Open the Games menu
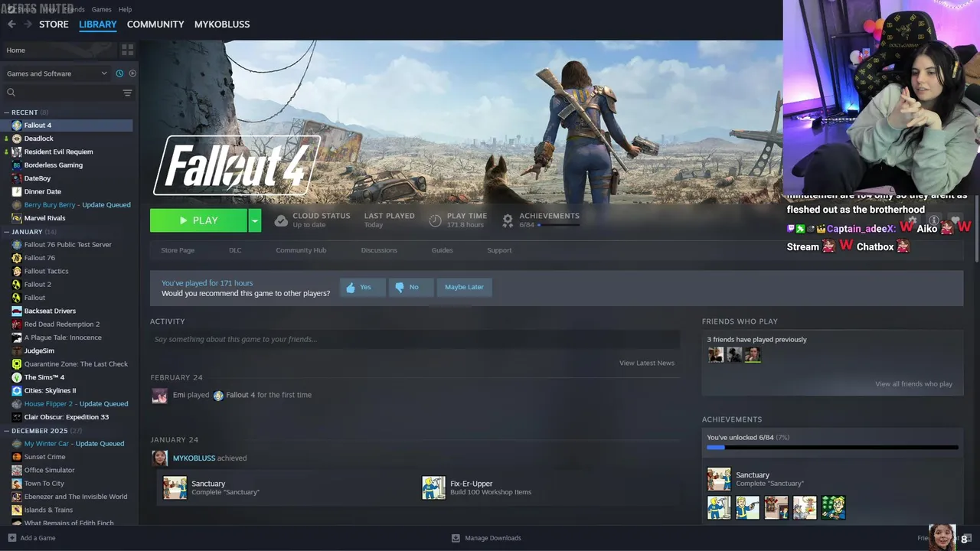980x551 pixels. point(101,9)
